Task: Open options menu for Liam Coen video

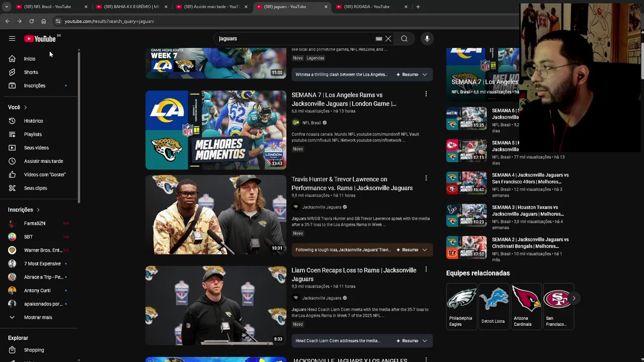Action: (426, 269)
